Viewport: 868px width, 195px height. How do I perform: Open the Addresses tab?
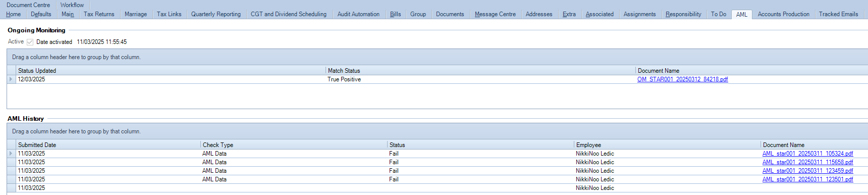point(539,14)
